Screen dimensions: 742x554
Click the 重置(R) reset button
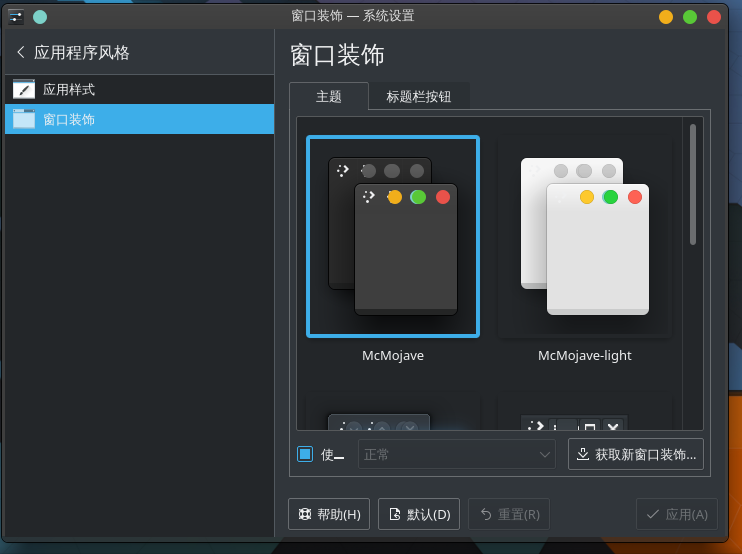pos(509,514)
